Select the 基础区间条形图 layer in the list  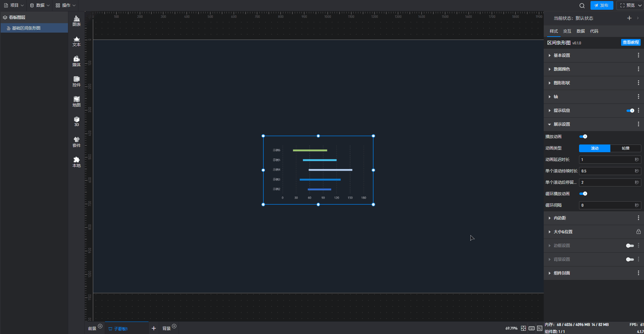tap(34, 28)
